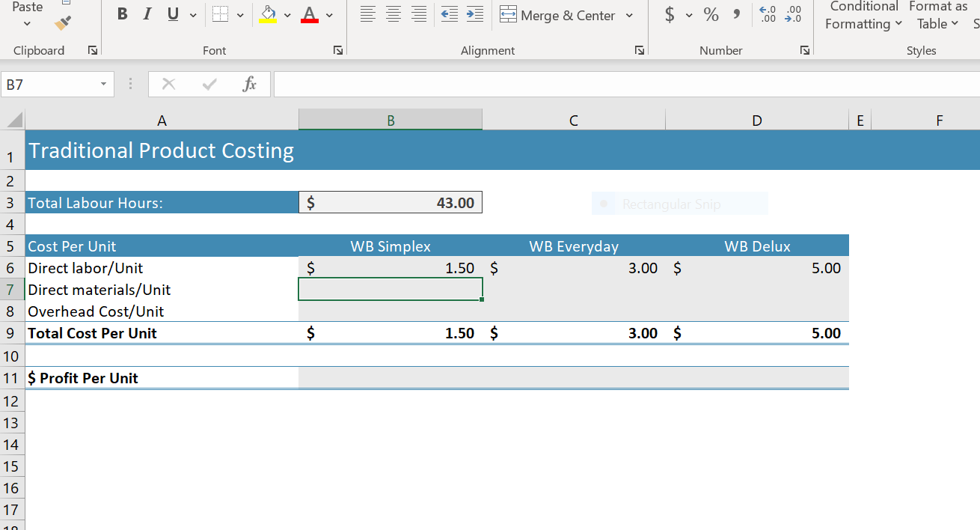Click Format Painter brush
This screenshot has height=530, width=980.
coord(64,23)
